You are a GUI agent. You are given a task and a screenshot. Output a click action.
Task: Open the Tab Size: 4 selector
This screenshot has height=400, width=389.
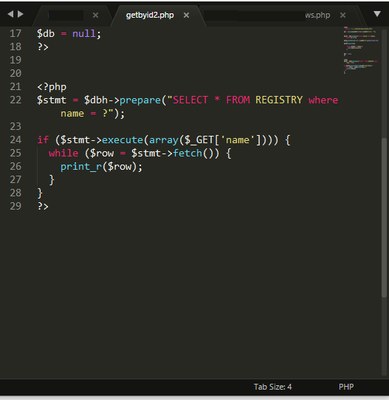click(x=273, y=387)
